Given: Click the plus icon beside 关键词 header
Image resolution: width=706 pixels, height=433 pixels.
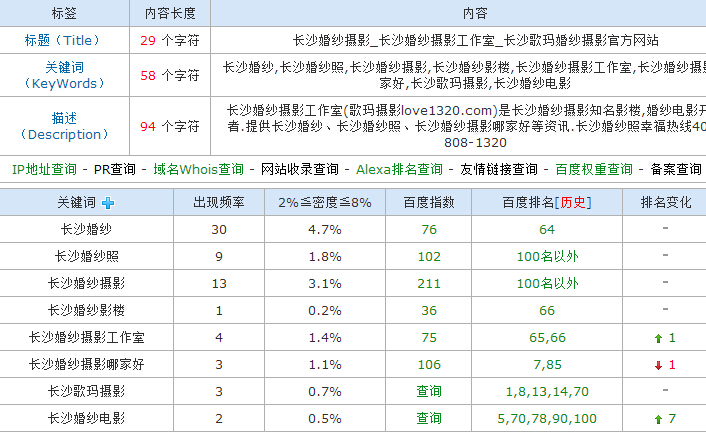Looking at the screenshot, I should (x=108, y=203).
